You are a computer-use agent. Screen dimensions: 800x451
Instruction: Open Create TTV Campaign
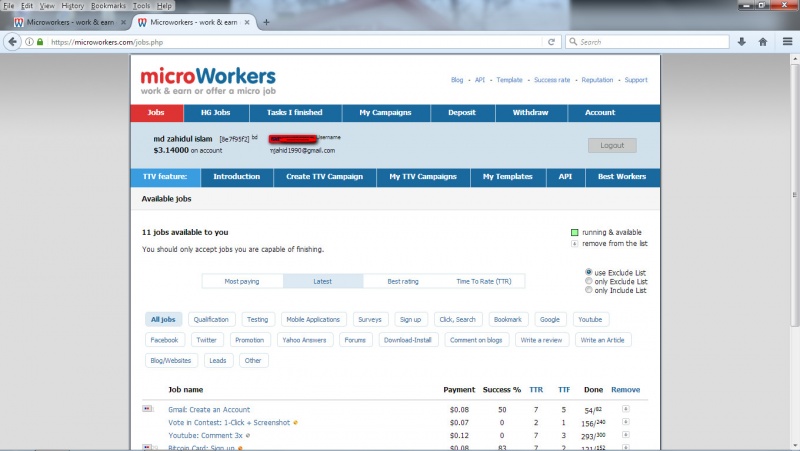pyautogui.click(x=324, y=177)
